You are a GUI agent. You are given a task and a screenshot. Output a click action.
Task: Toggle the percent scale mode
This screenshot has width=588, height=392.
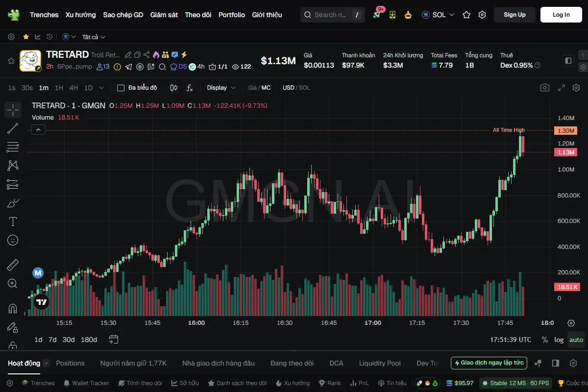tap(545, 340)
